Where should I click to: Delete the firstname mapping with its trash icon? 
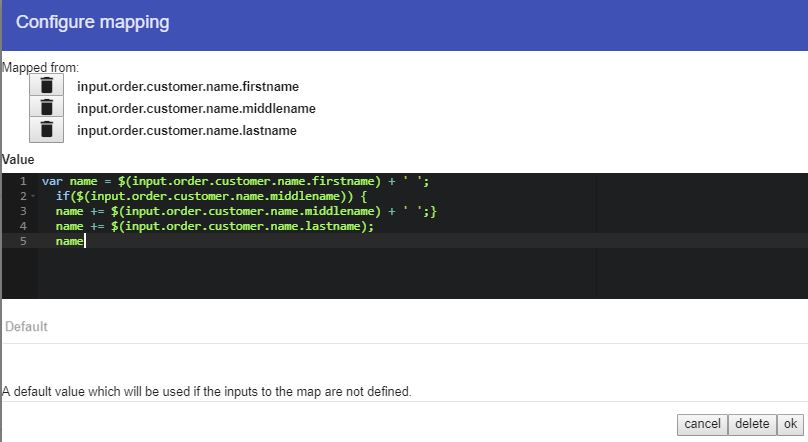click(x=46, y=85)
